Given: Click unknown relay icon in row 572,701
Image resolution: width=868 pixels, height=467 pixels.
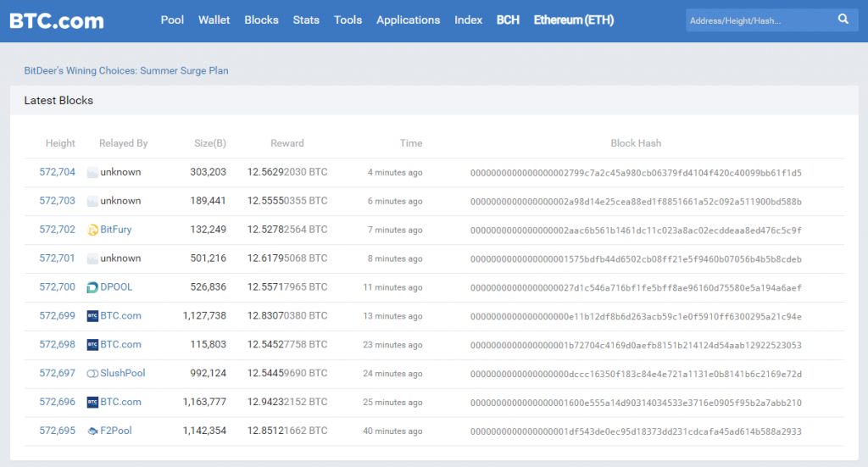Looking at the screenshot, I should pos(92,259).
